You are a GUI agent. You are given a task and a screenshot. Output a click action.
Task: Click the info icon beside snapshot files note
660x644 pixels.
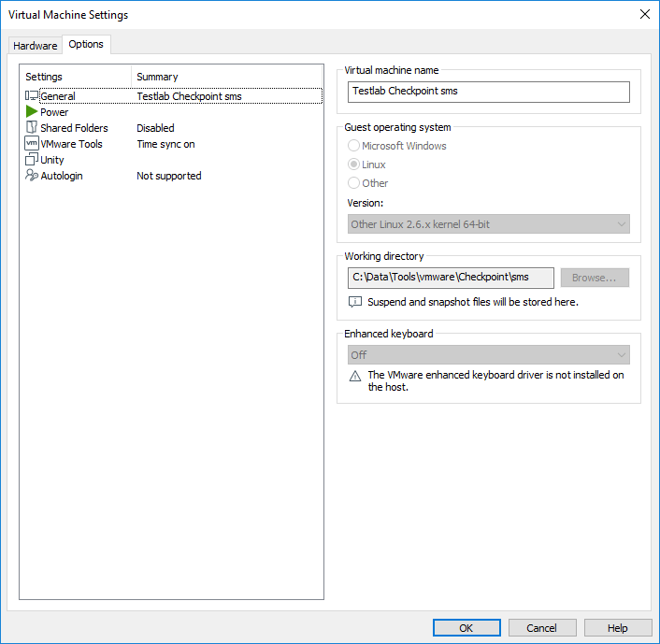point(355,302)
